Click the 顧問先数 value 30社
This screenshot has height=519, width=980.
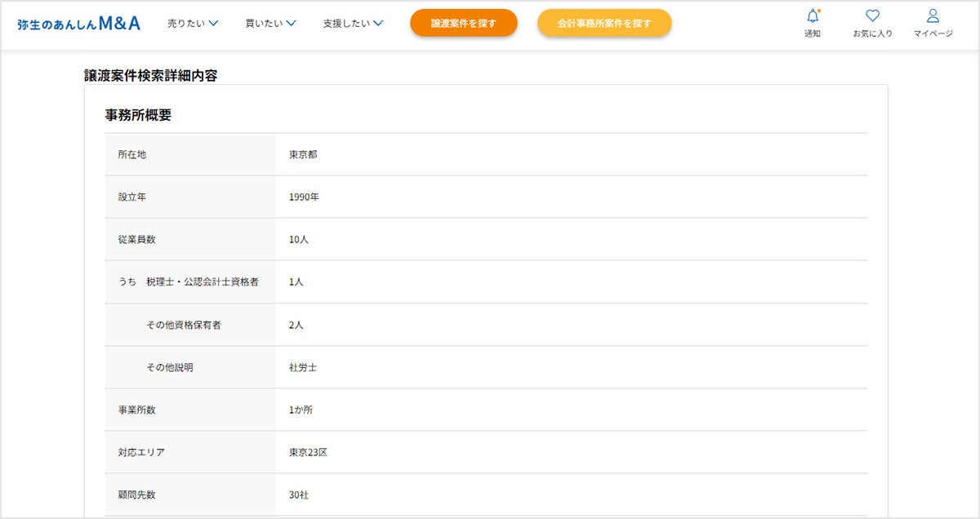coord(298,495)
